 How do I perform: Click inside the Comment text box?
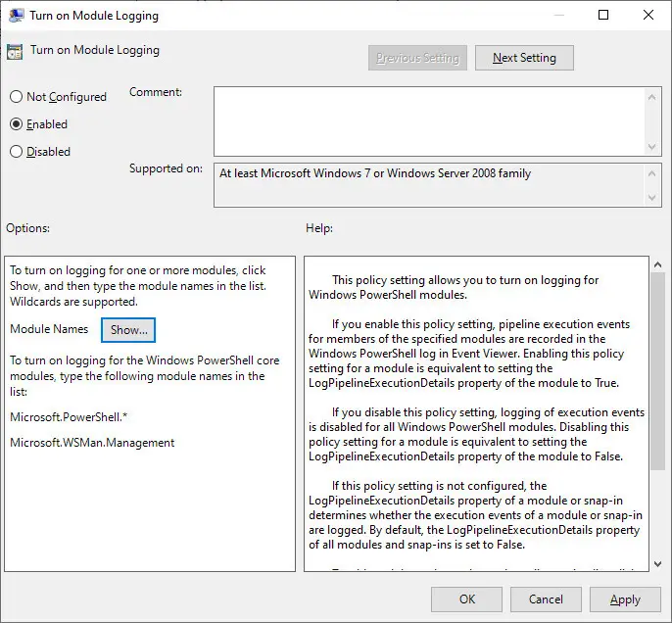tap(429, 120)
